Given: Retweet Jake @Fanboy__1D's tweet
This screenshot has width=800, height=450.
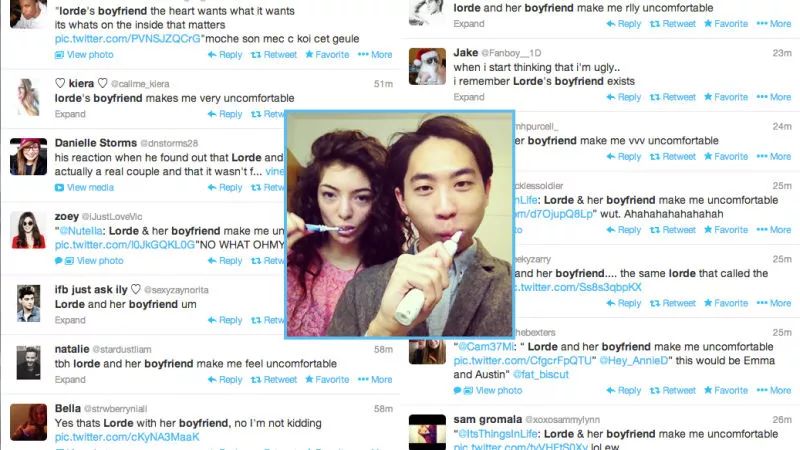Looking at the screenshot, I should pos(672,97).
